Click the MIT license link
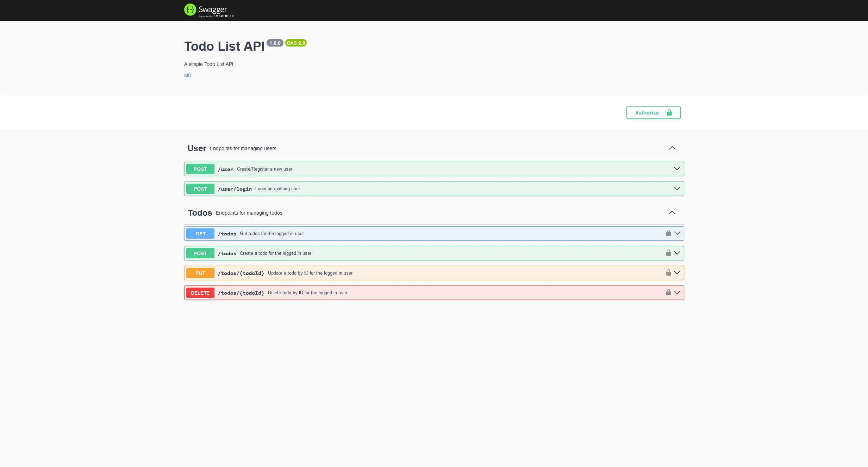868x467 pixels. point(188,75)
